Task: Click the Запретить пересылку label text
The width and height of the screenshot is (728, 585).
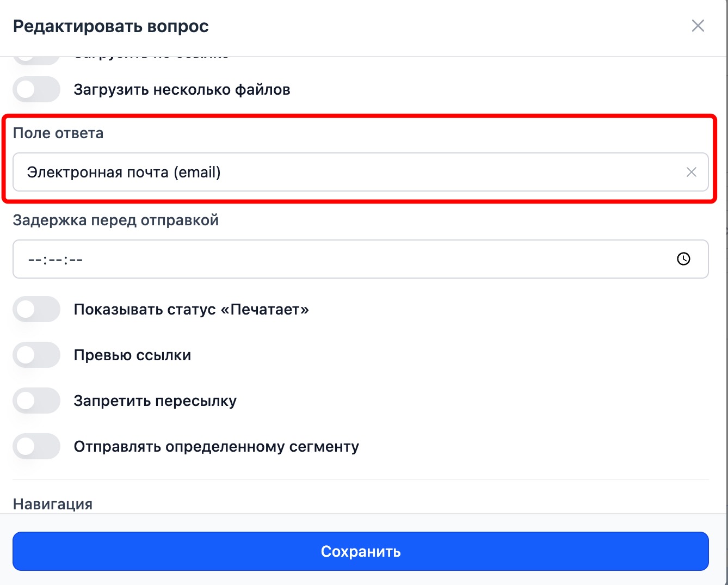Action: [x=155, y=401]
